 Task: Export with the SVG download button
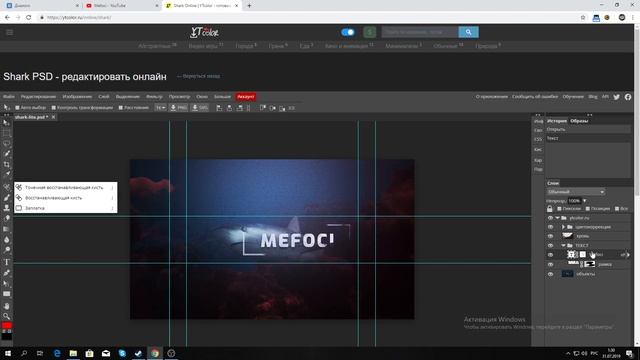click(200, 108)
